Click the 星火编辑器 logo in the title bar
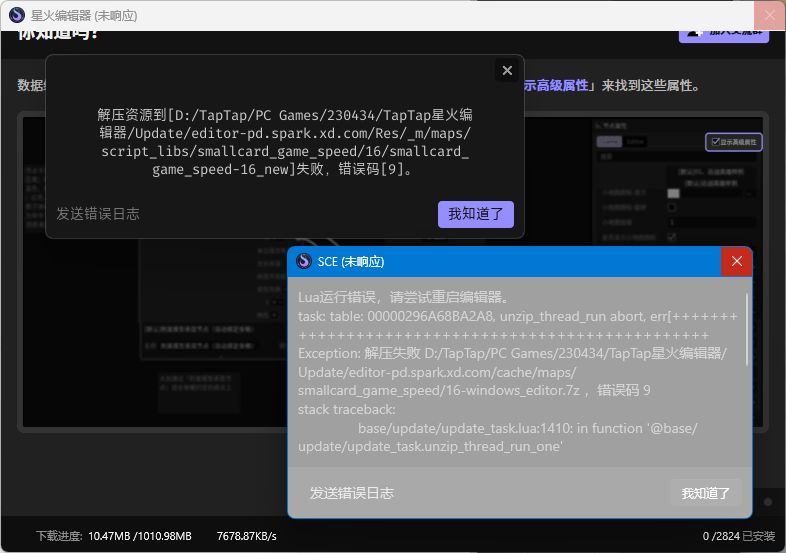This screenshot has width=786, height=553. (x=17, y=15)
